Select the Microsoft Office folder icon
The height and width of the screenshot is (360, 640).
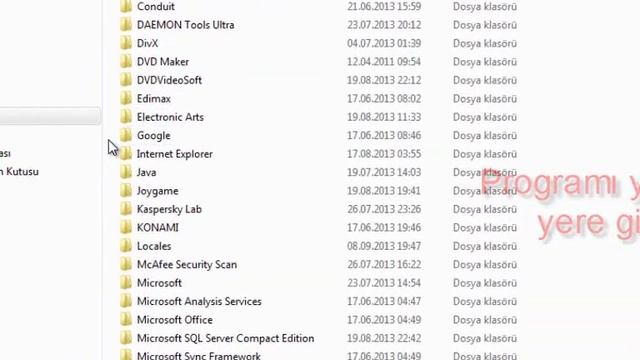(126, 320)
